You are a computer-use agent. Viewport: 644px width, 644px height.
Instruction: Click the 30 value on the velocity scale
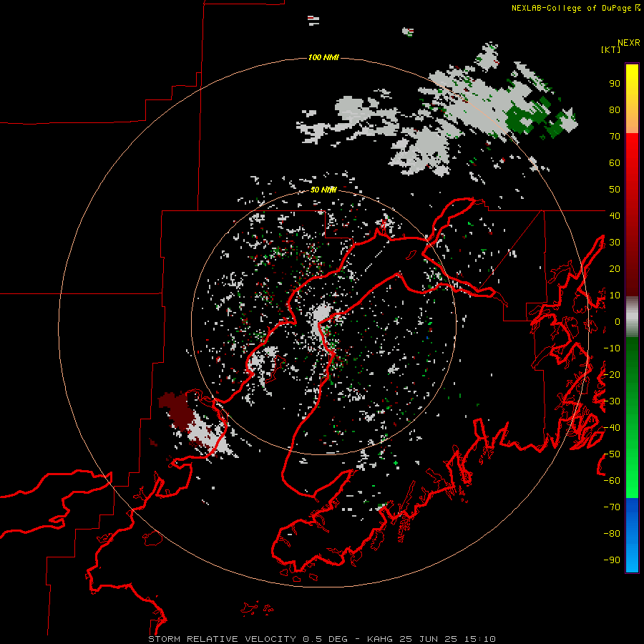pos(615,243)
